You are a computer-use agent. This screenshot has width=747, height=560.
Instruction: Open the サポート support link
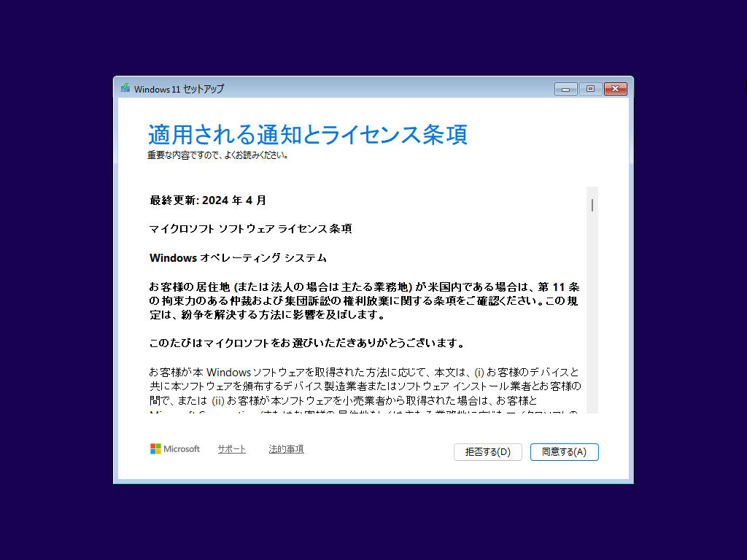coord(231,449)
